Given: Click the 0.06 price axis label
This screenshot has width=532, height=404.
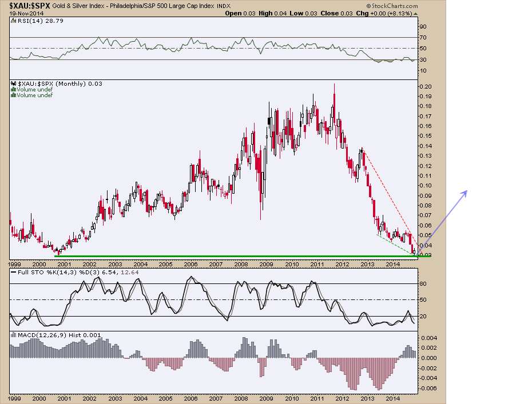Looking at the screenshot, I should click(426, 226).
